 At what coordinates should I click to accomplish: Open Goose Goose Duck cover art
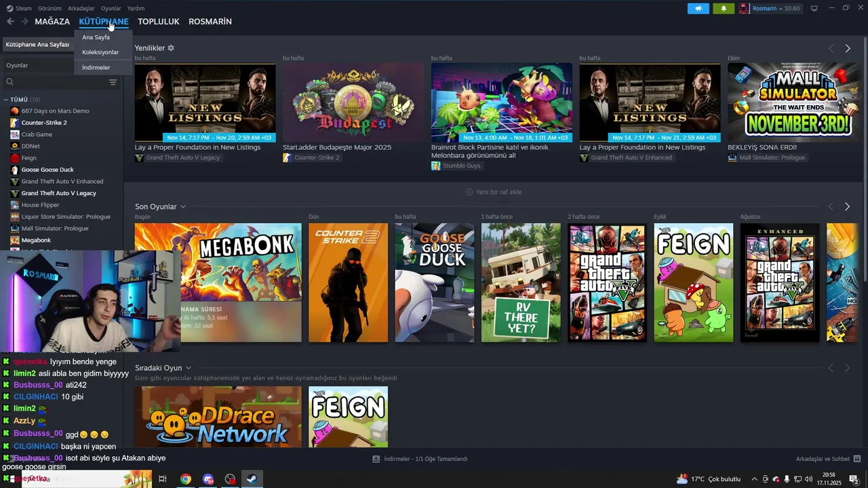(x=435, y=283)
